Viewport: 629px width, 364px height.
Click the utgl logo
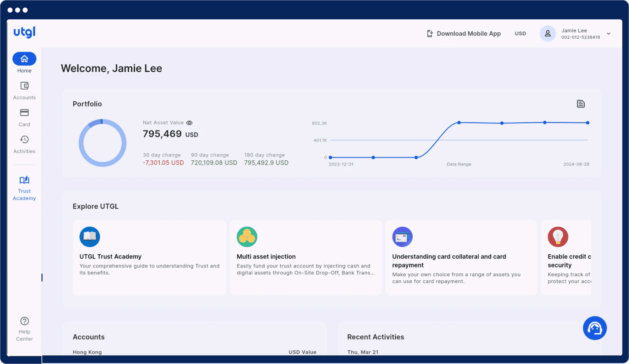pos(24,32)
